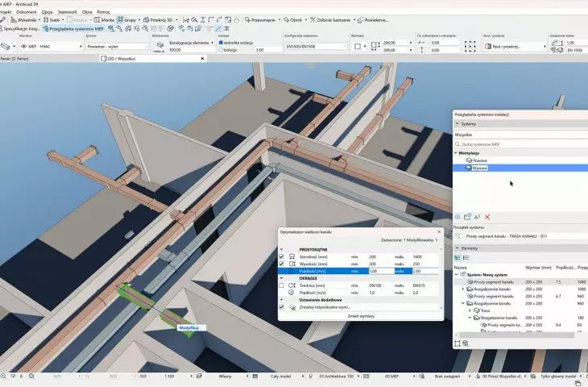The height and width of the screenshot is (387, 588).
Task: Select the Nawiew system
Action: pos(479,160)
